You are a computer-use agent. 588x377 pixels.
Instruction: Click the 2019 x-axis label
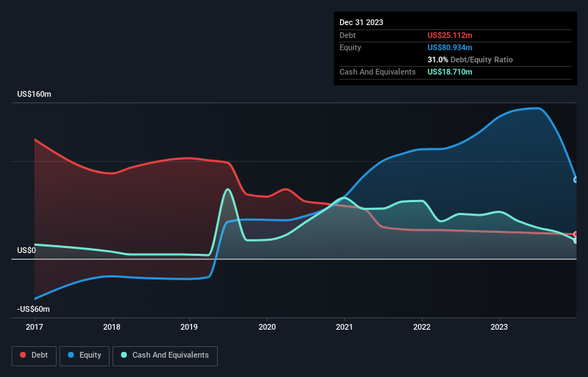pos(189,327)
